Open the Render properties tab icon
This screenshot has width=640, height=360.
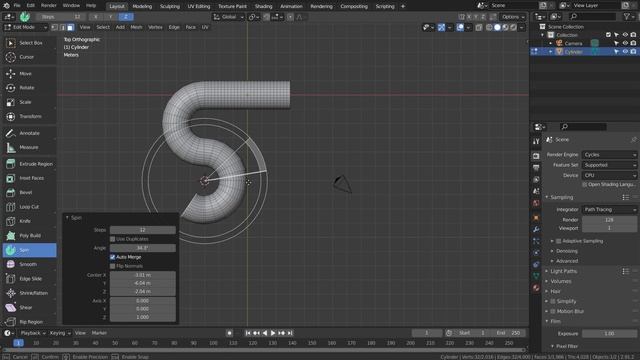pos(536,156)
